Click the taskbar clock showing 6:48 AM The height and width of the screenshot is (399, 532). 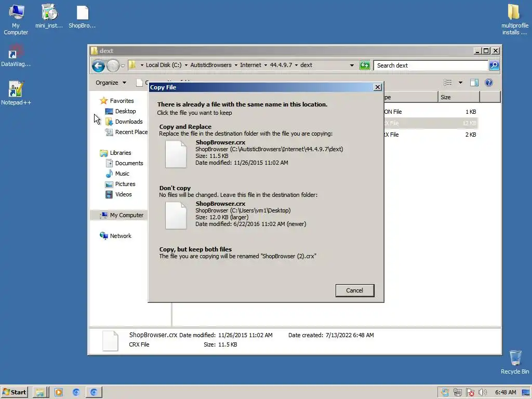[x=505, y=392]
